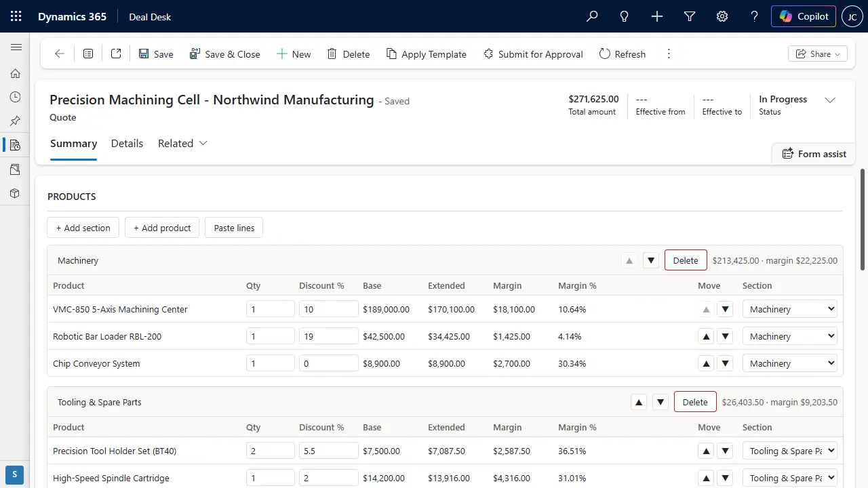Open the products cube sidebar icon
This screenshot has height=488, width=868.
click(x=15, y=192)
